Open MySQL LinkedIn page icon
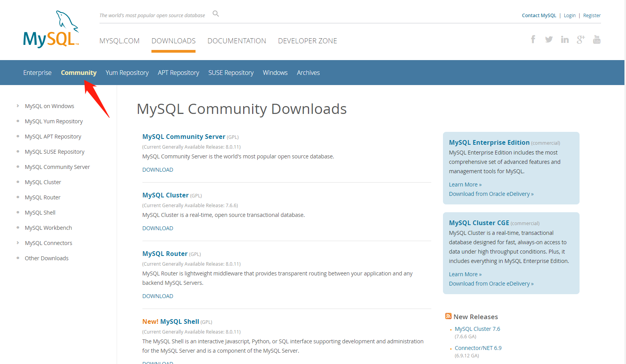The width and height of the screenshot is (626, 364). tap(565, 39)
